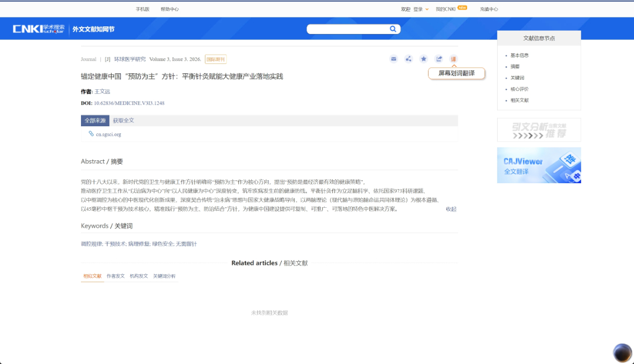Open the DOI 10.62836 link
This screenshot has height=364, width=634.
[x=129, y=103]
